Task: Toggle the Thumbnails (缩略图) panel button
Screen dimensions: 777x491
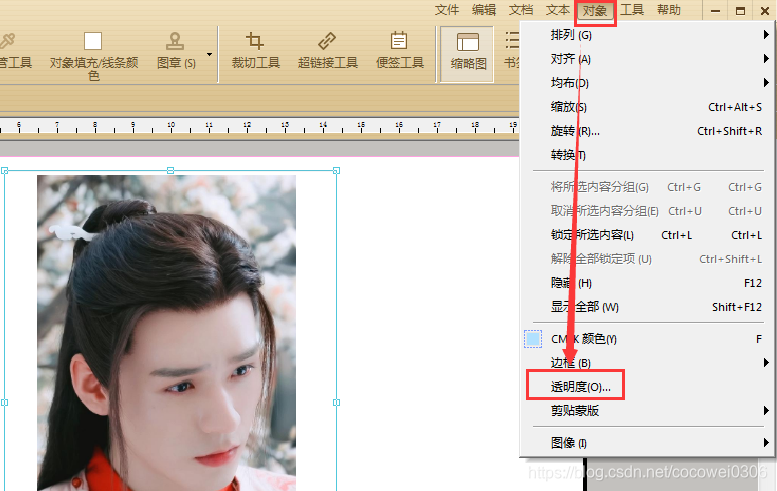Action: coord(467,54)
